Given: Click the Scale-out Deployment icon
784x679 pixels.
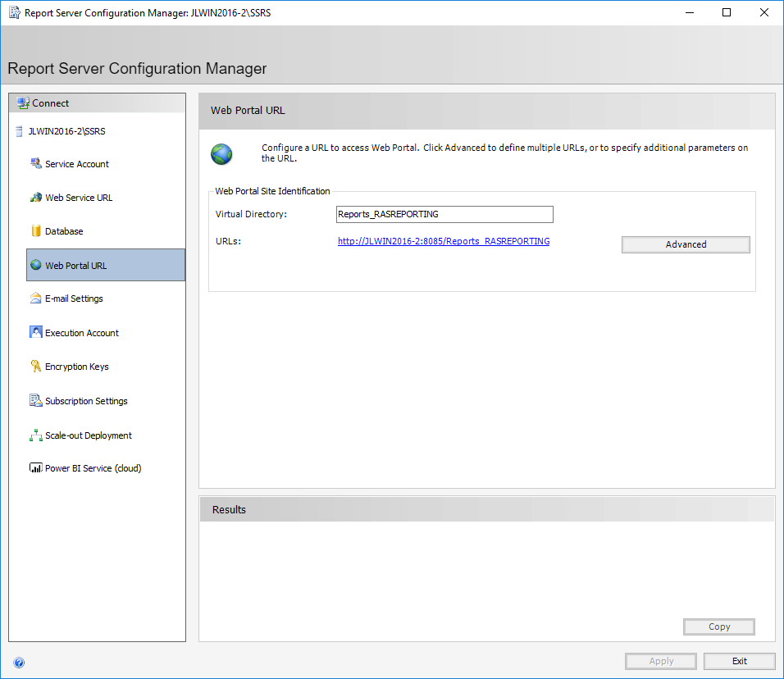Looking at the screenshot, I should tap(36, 435).
